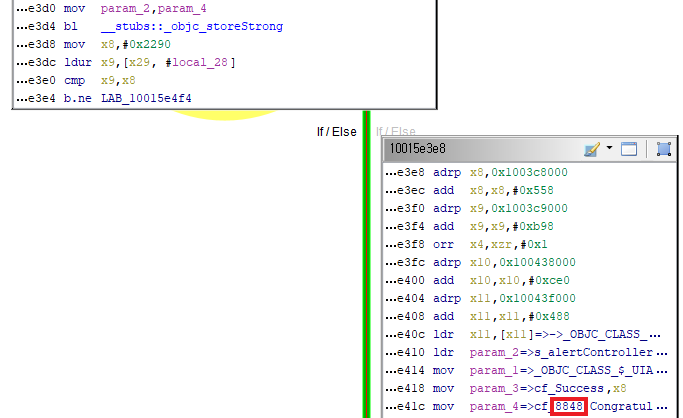The width and height of the screenshot is (683, 418).
Task: Click the local_28 variable reference
Action: 200,62
